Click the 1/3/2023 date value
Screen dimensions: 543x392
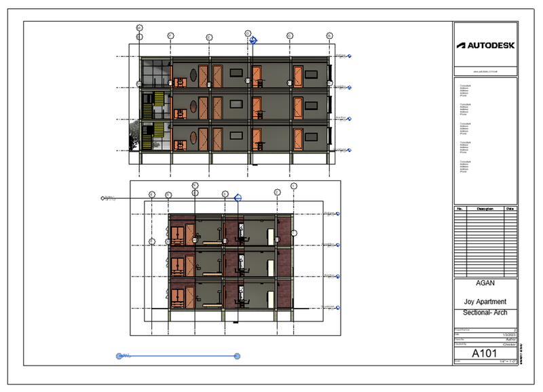pyautogui.click(x=509, y=334)
